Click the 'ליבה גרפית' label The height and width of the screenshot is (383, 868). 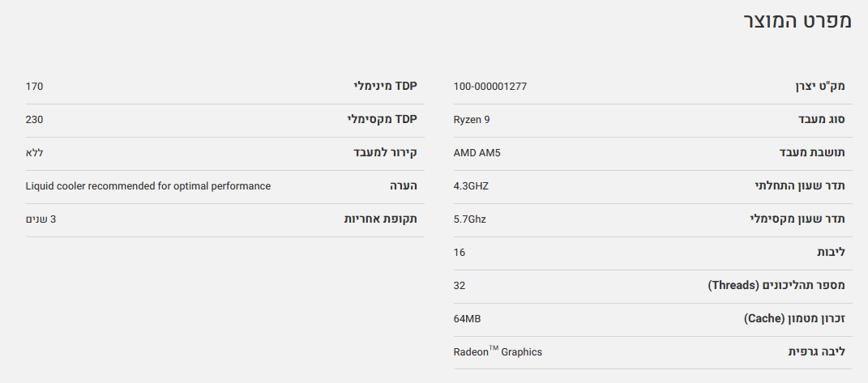[x=816, y=351]
